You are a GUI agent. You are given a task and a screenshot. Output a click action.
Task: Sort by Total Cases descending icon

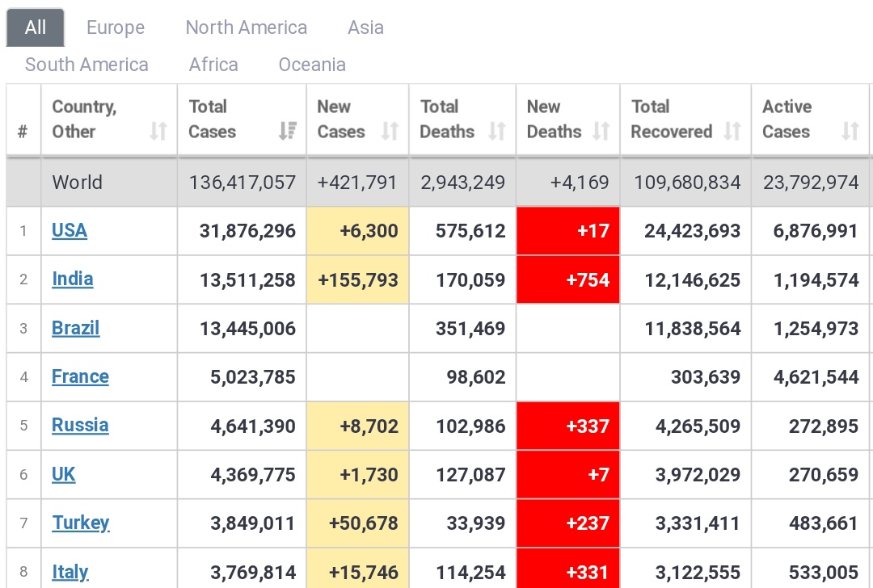point(288,132)
